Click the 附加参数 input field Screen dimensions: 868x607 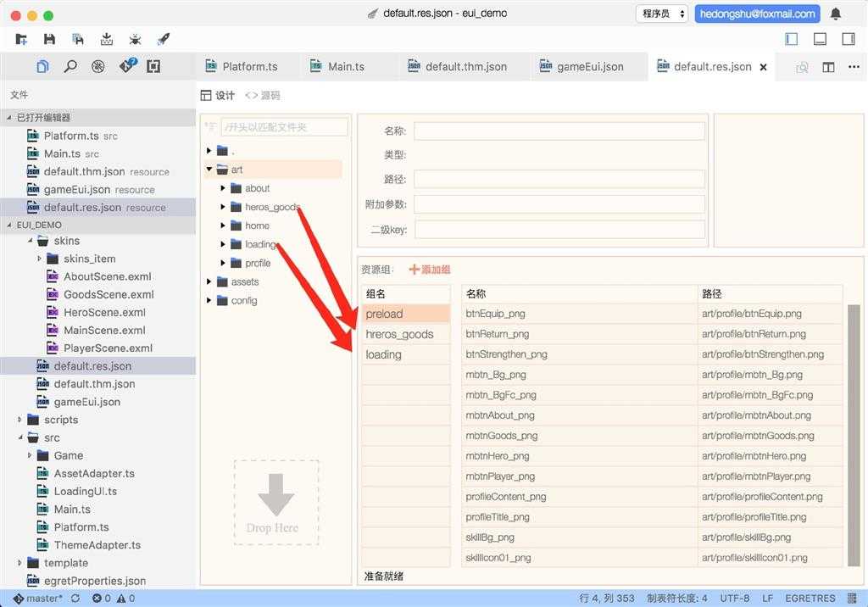559,204
